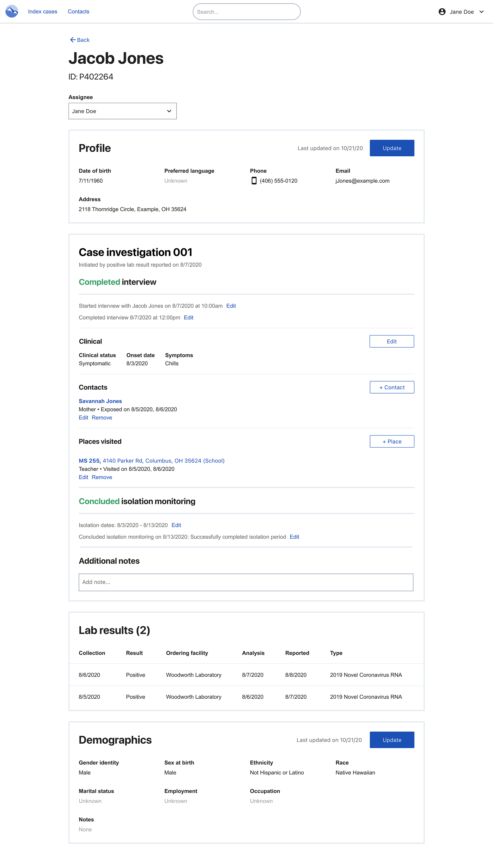The width and height of the screenshot is (500, 868).
Task: Remove Savannah Jones from contacts
Action: (x=102, y=417)
